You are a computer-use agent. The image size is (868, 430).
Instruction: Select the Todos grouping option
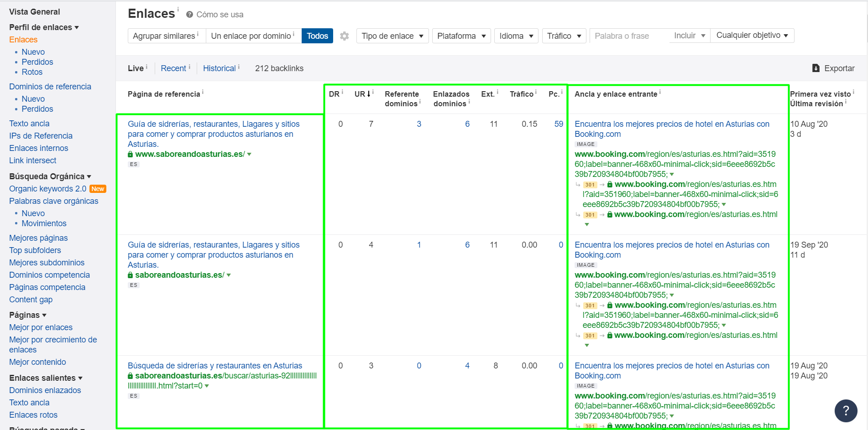(x=317, y=36)
